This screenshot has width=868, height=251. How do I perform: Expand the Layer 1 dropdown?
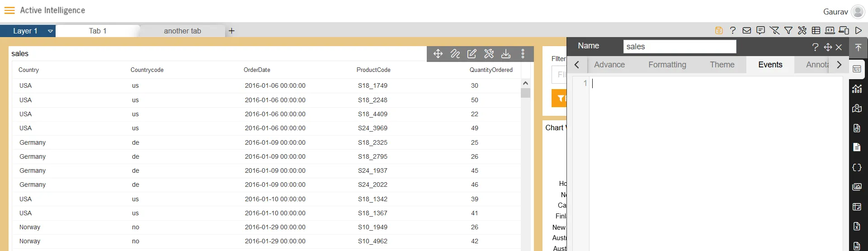coord(50,31)
